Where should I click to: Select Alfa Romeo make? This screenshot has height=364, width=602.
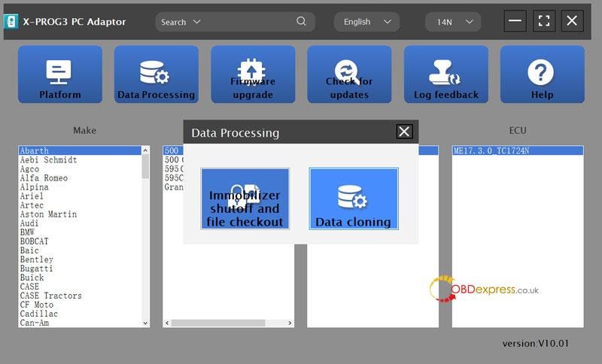[81, 178]
